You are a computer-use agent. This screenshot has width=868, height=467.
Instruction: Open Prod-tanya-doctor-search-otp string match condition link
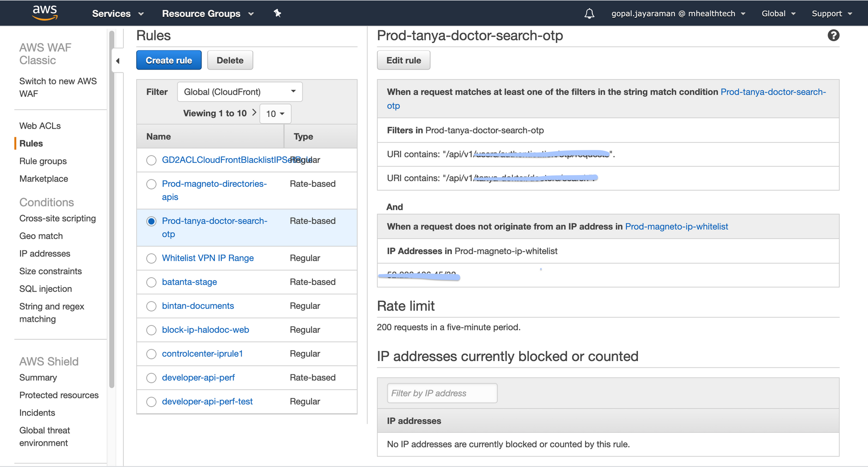tap(606, 99)
